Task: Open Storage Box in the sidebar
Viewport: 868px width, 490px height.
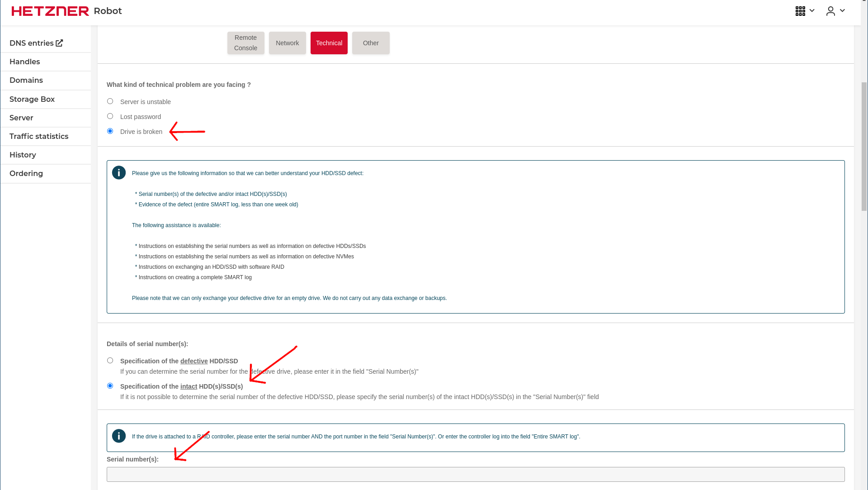Action: click(x=32, y=99)
